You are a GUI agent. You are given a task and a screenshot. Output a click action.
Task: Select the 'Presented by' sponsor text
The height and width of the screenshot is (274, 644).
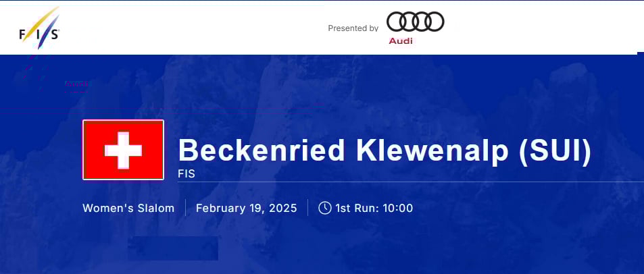coord(353,28)
